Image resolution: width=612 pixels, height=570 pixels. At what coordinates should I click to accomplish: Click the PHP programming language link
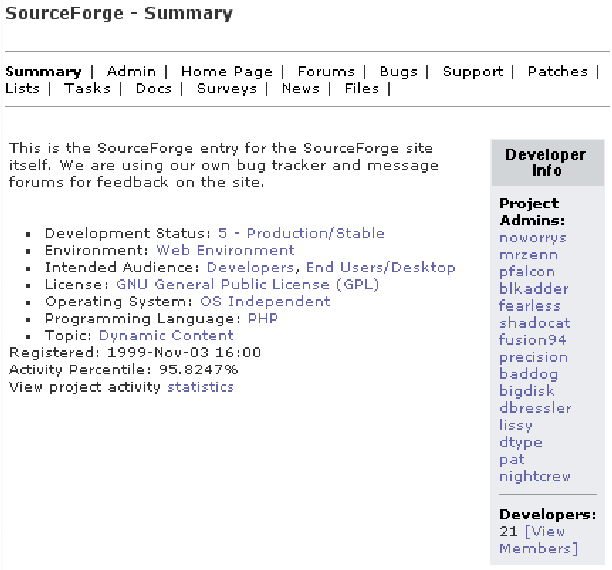click(263, 319)
